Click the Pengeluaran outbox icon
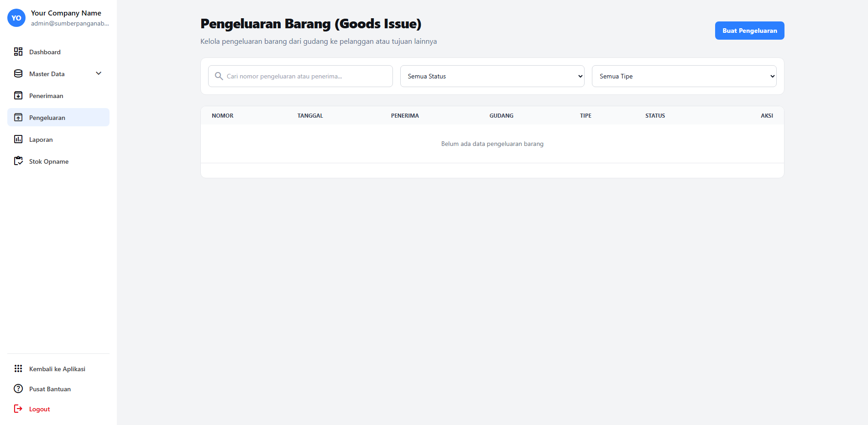This screenshot has width=868, height=425. 18,117
